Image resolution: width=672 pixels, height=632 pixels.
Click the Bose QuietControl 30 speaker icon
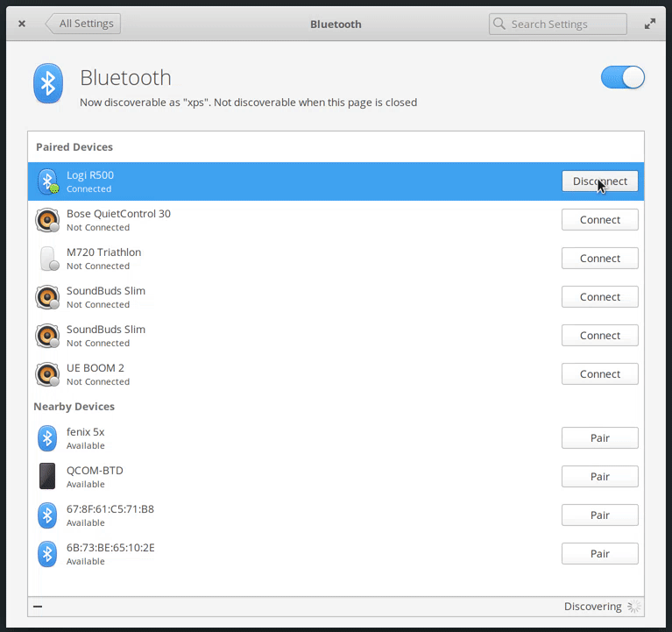click(47, 220)
